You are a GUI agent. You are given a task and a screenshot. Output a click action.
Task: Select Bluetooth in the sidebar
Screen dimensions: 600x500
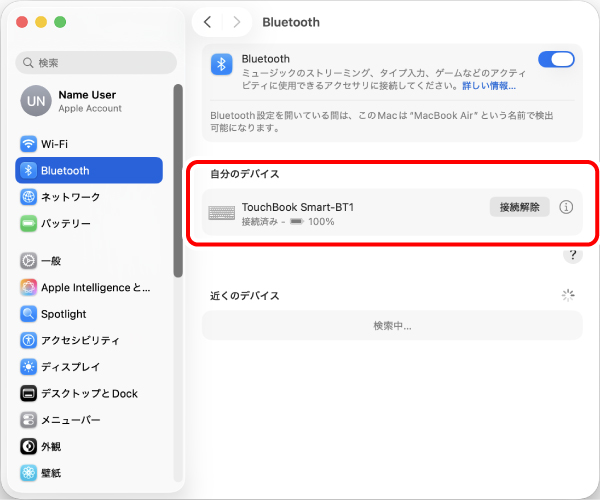coord(89,170)
